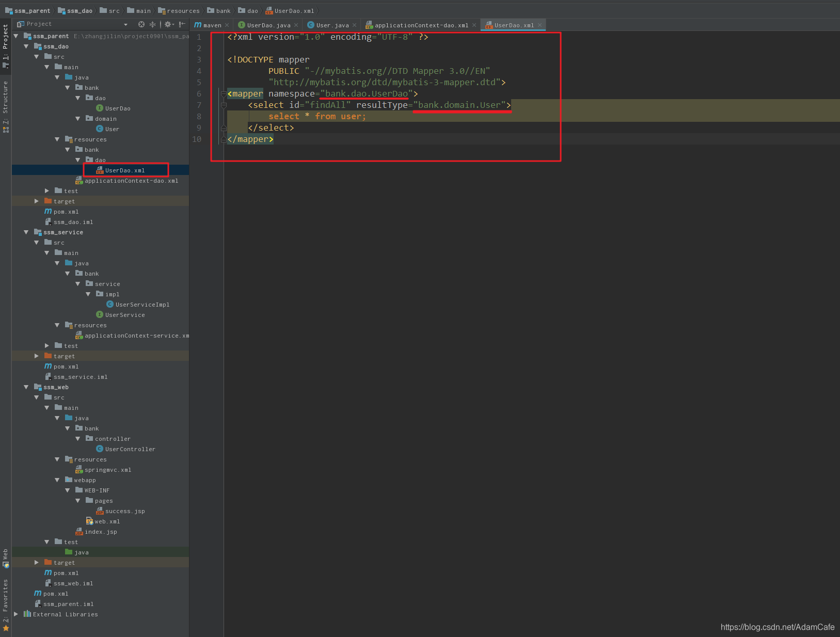Viewport: 840px width, 637px height.
Task: Select UserServiceImpl in the project tree
Action: coord(142,305)
